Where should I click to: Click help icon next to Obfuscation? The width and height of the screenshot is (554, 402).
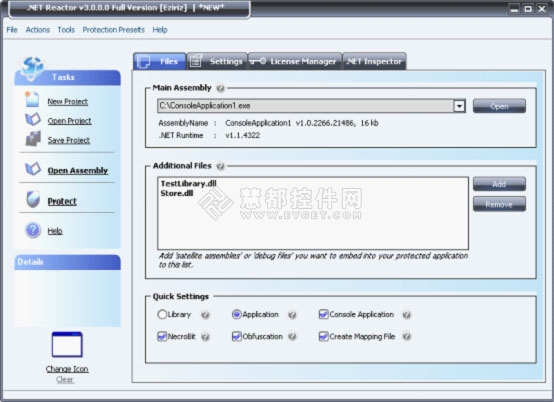[292, 337]
